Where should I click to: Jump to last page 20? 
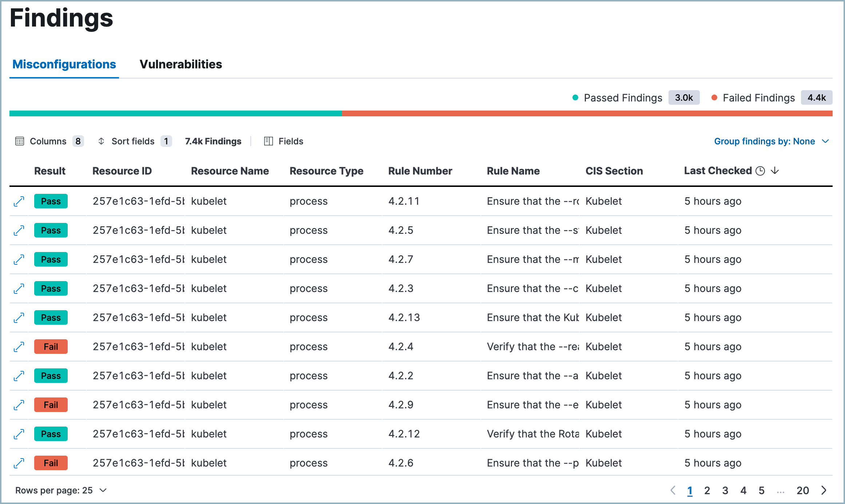pos(802,491)
